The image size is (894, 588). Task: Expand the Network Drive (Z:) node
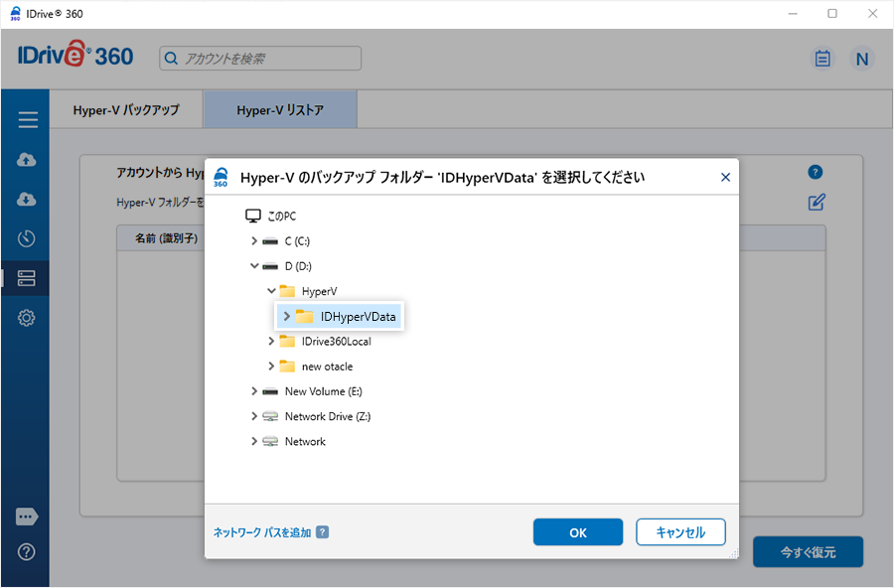(x=254, y=417)
